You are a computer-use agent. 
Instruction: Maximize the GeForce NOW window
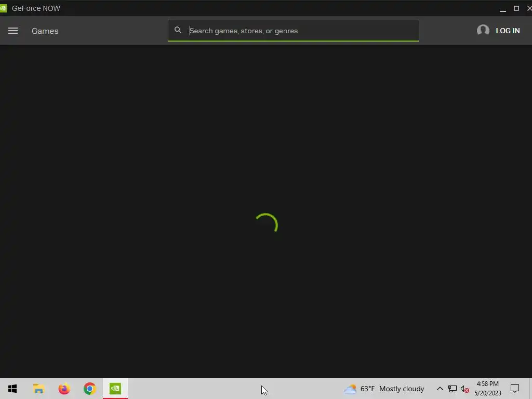[516, 8]
